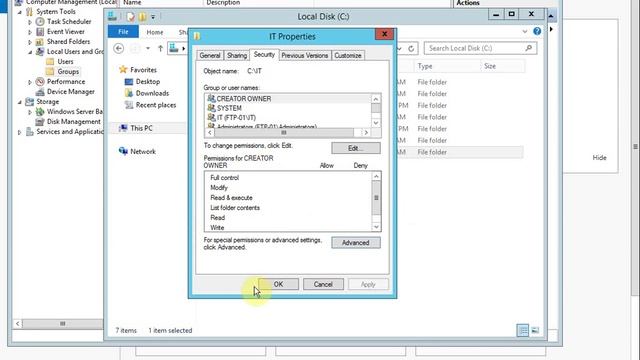Confirm with the OK button
Screen dimensions: 640x360
(278, 284)
